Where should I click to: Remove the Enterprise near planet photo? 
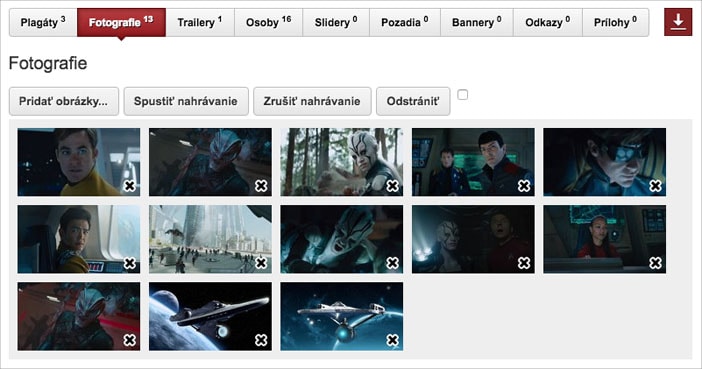[x=261, y=340]
